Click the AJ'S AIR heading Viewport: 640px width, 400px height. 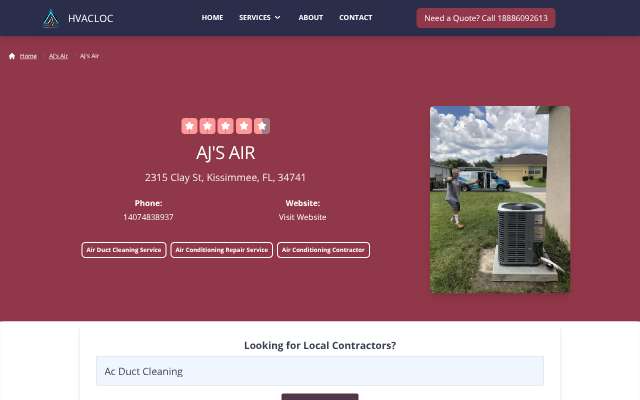(x=225, y=153)
